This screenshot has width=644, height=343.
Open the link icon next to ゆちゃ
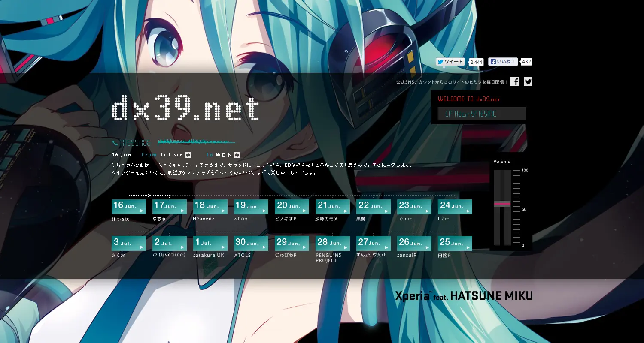coord(237,155)
